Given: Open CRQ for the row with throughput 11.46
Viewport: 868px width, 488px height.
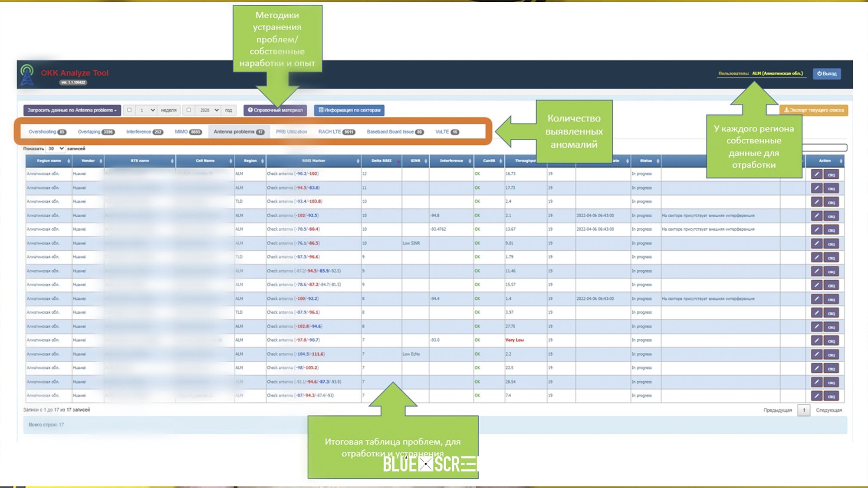Looking at the screenshot, I should (x=831, y=272).
